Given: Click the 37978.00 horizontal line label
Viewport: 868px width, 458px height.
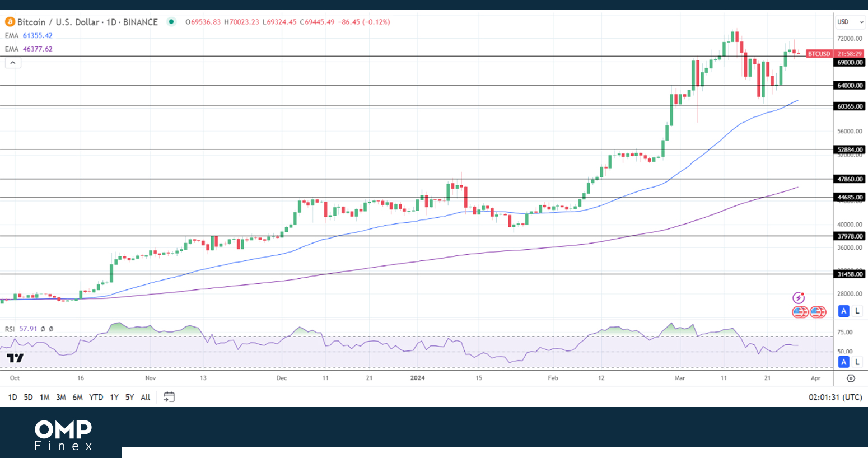Looking at the screenshot, I should point(850,236).
